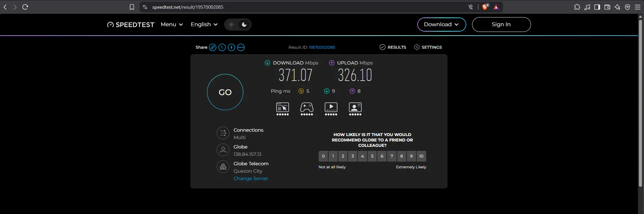644x214 pixels.
Task: Open Brave Rewards triangle icon
Action: click(496, 7)
